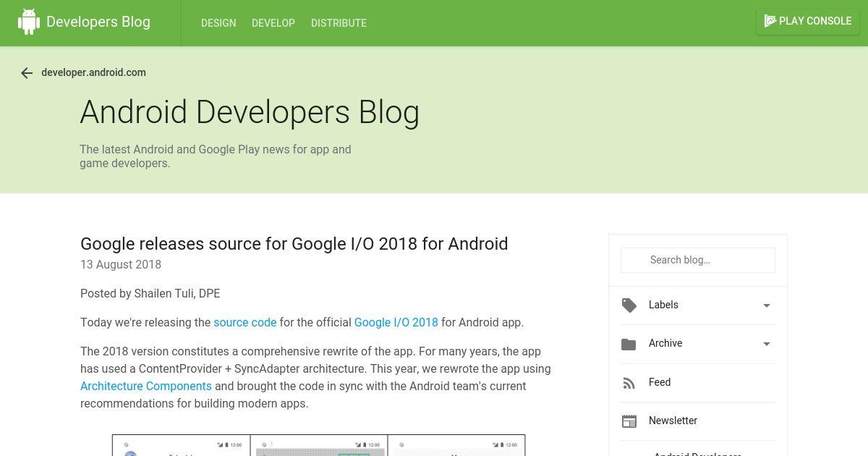Open the Newsletter sidebar link
This screenshot has width=868, height=456.
pos(673,421)
